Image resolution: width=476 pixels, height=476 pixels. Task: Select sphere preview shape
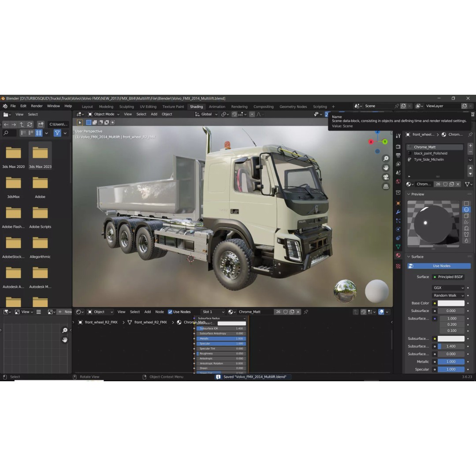pos(466,209)
